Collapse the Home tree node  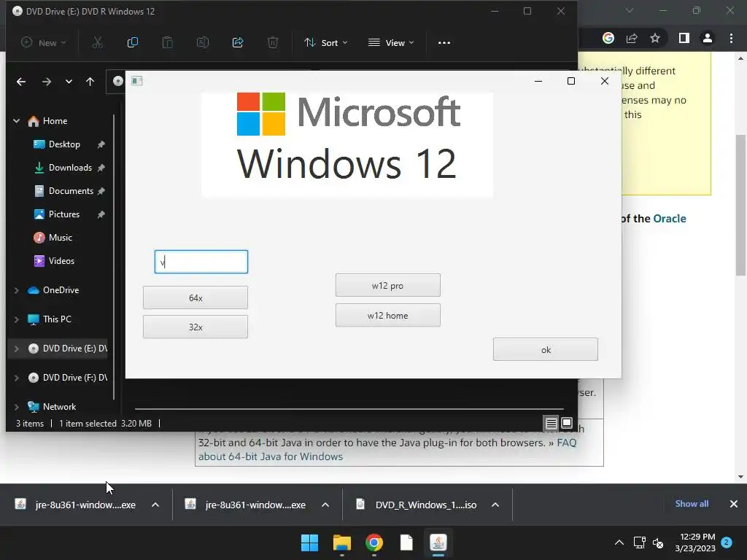17,121
